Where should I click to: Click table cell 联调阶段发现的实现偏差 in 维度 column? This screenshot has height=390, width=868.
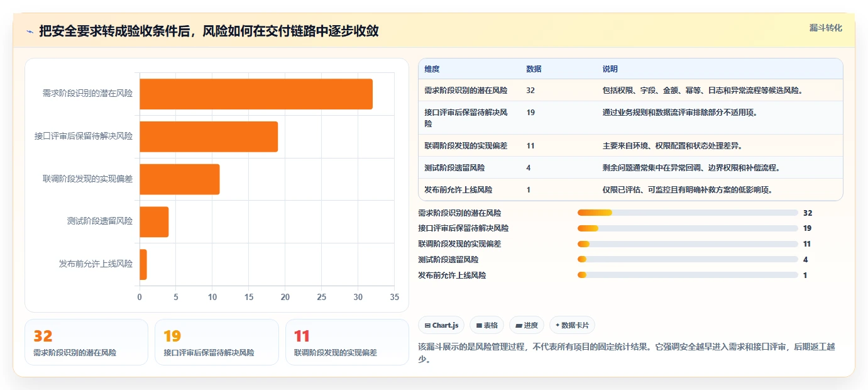click(466, 145)
